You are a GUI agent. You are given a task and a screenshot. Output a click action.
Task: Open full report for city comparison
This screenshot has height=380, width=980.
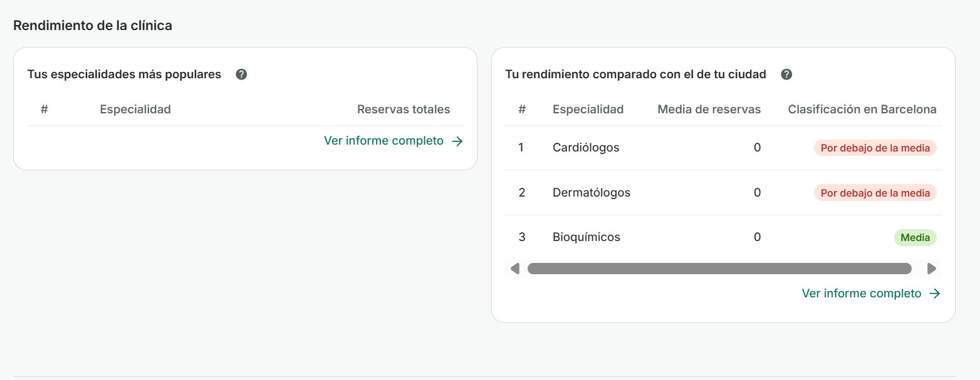[x=862, y=294]
